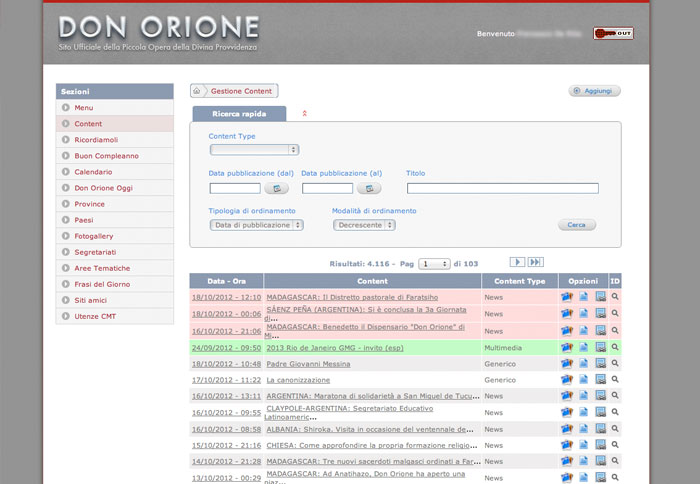Open La canonizzazione content link
The width and height of the screenshot is (700, 484).
(x=298, y=380)
